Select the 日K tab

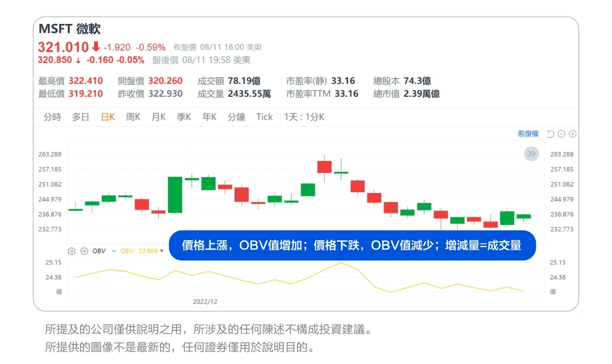coord(108,117)
